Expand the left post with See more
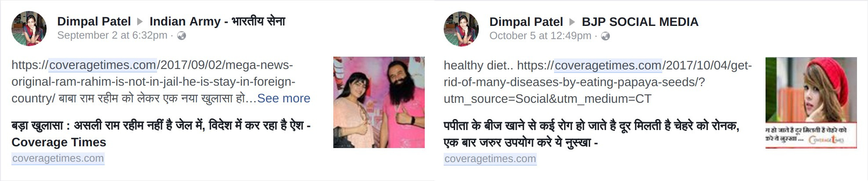The height and width of the screenshot is (181, 868). click(284, 98)
